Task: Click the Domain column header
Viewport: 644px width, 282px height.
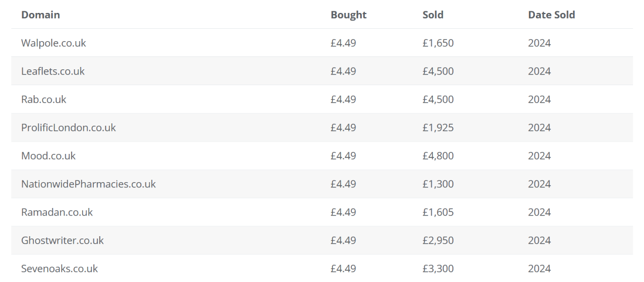Action: 40,15
